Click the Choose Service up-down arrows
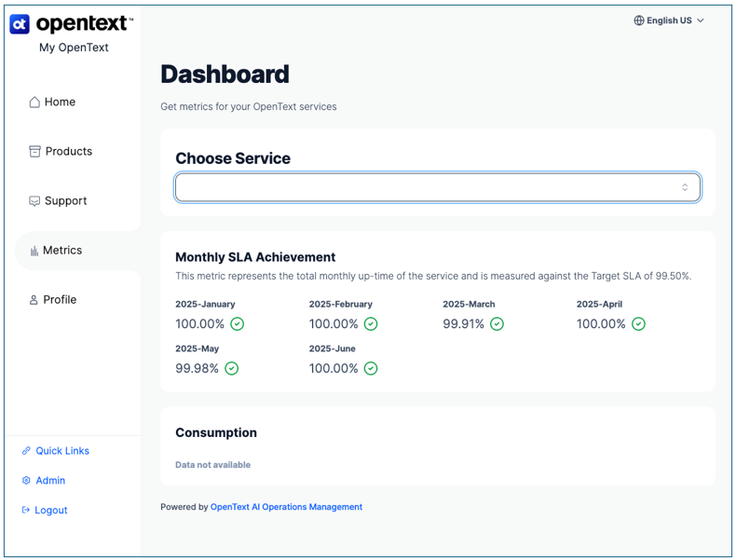The width and height of the screenshot is (736, 560). coord(685,187)
